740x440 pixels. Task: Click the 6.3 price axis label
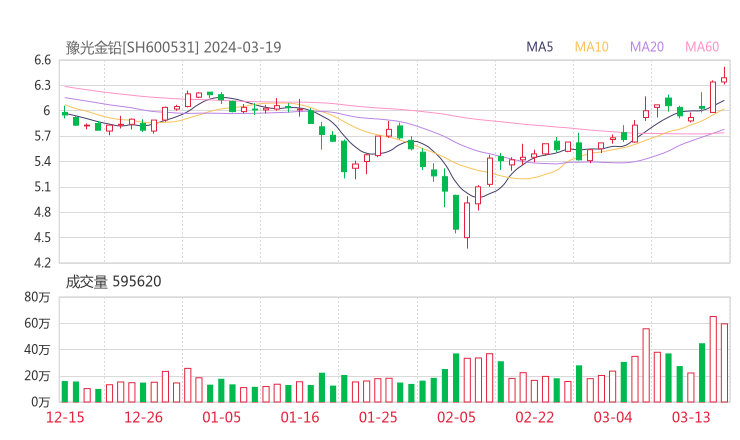pos(42,85)
